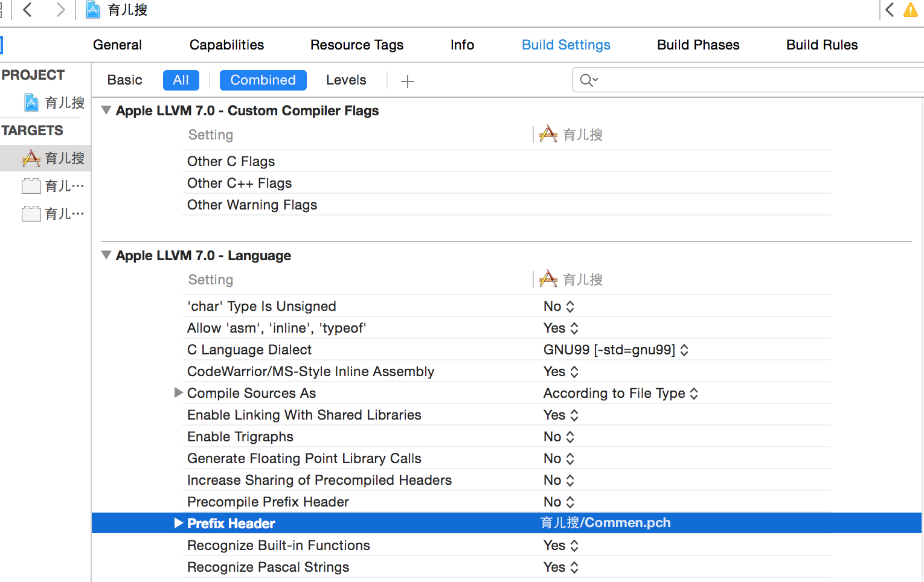Switch to Levels view
This screenshot has width=924, height=582.
(346, 80)
